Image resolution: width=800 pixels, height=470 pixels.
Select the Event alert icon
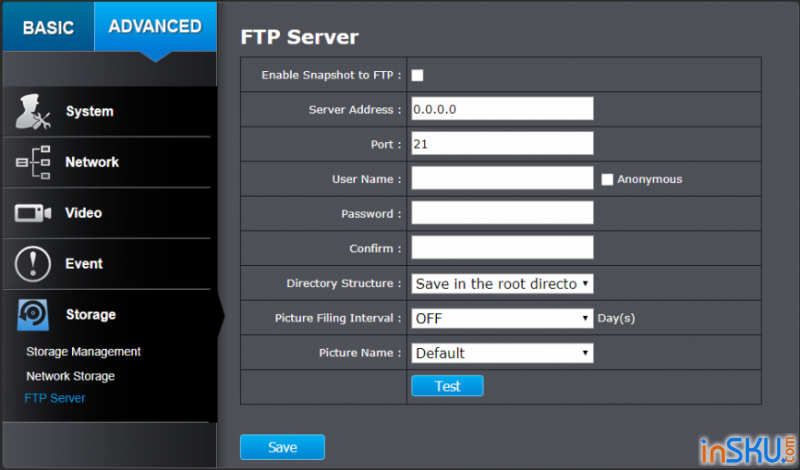(33, 264)
